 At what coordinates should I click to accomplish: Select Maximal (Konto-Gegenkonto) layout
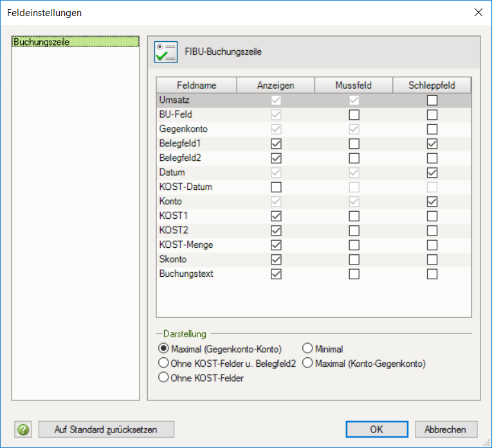point(307,363)
